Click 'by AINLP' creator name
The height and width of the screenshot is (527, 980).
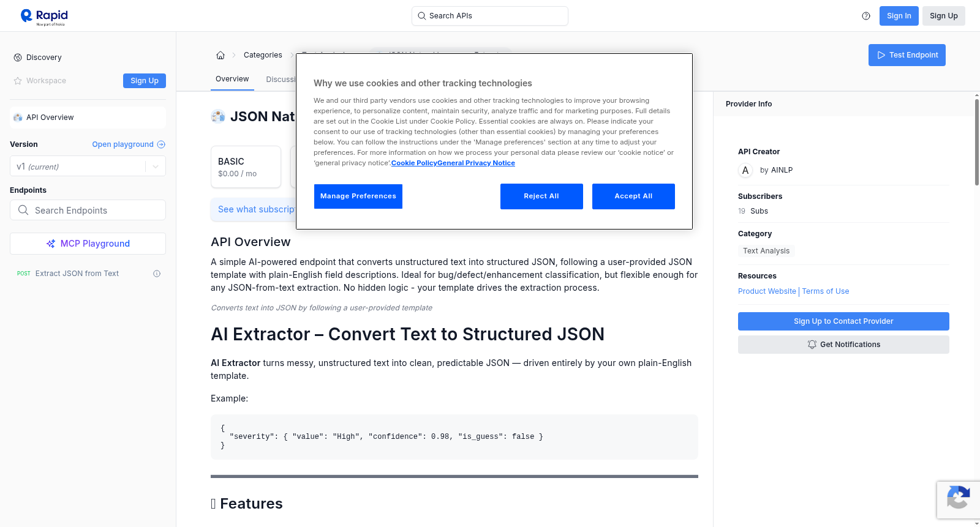coord(776,170)
